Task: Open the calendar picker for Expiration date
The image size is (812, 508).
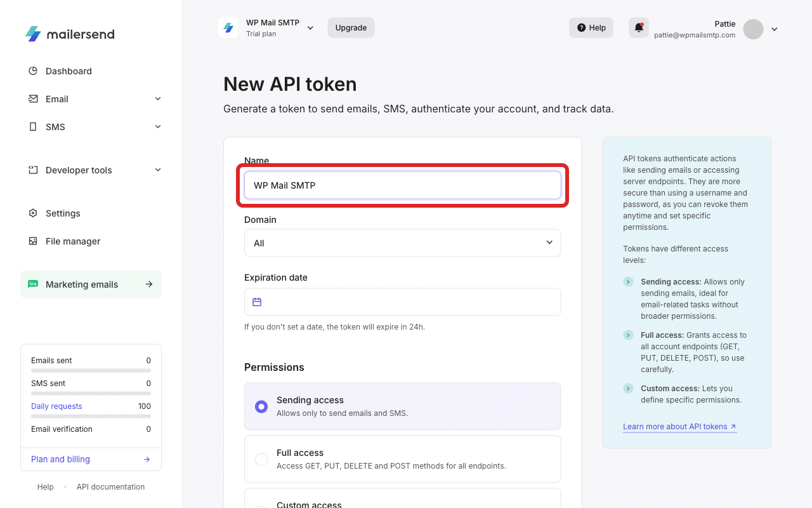Action: (x=257, y=302)
